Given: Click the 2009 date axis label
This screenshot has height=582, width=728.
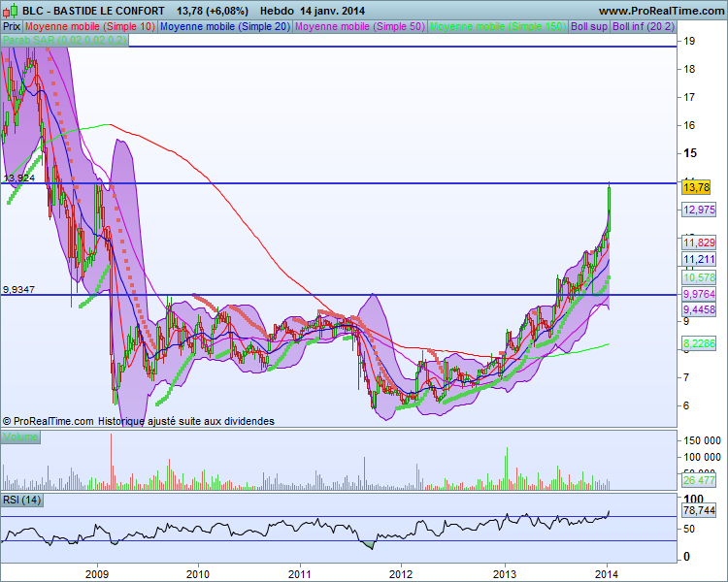Looking at the screenshot, I should (97, 574).
